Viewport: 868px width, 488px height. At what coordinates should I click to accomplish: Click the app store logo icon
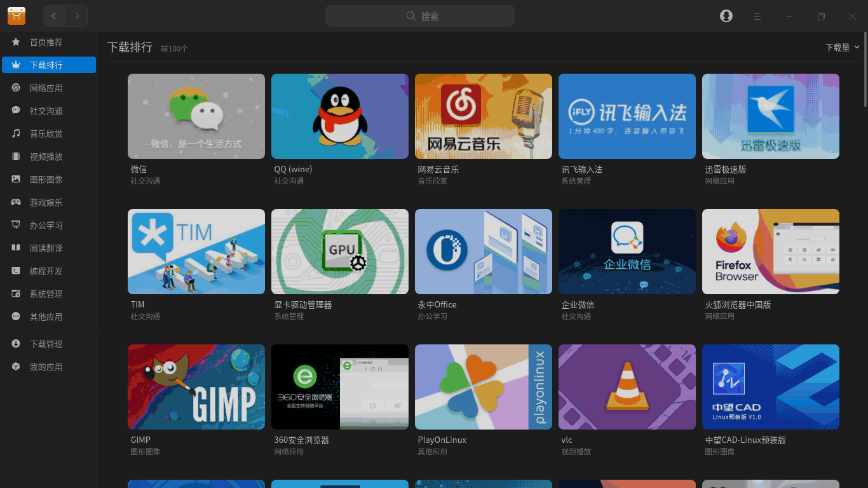point(17,16)
